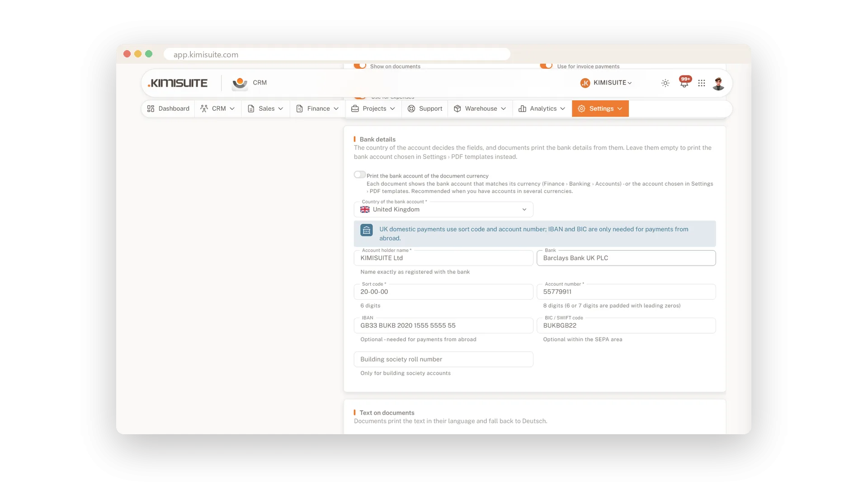
Task: Open the Settings menu tab
Action: point(600,108)
